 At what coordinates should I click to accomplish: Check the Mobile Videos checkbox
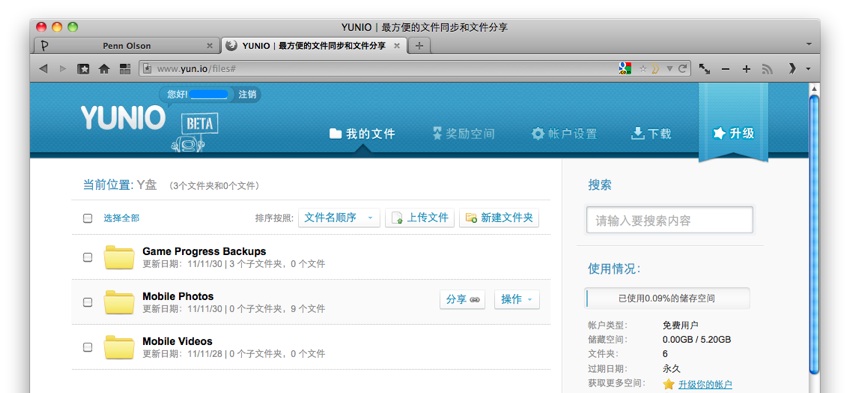point(87,347)
